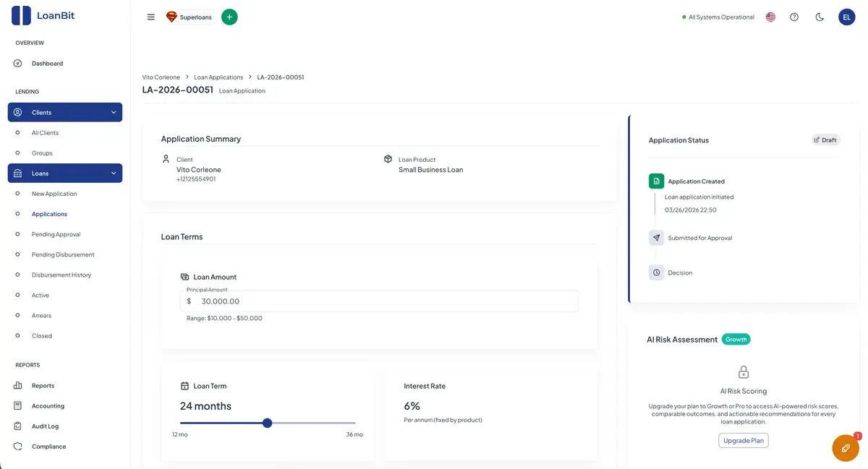Viewport: 868px width, 469px height.
Task: Open the Superloans organization switcher
Action: point(190,17)
